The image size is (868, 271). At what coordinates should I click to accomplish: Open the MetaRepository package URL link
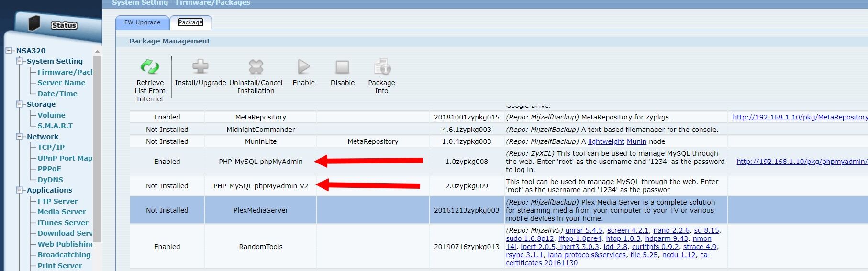800,117
